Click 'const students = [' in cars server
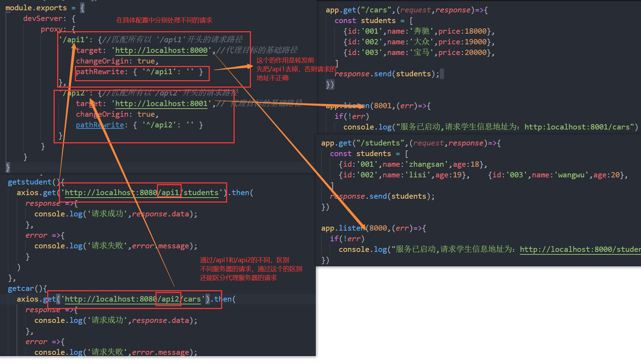 coord(374,21)
